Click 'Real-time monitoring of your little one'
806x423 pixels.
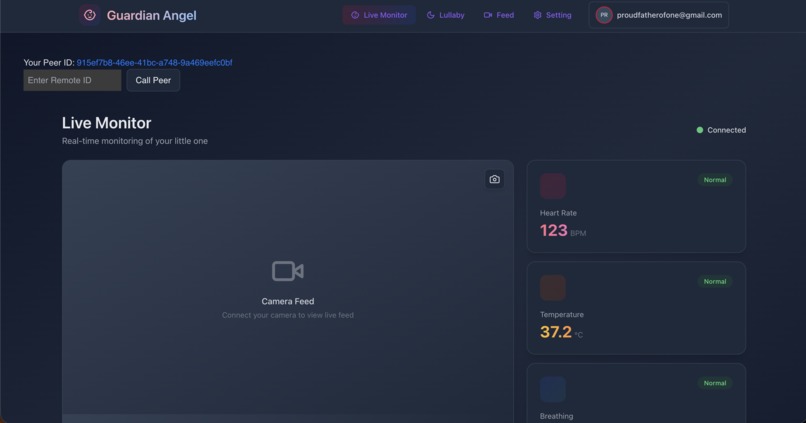(x=135, y=141)
